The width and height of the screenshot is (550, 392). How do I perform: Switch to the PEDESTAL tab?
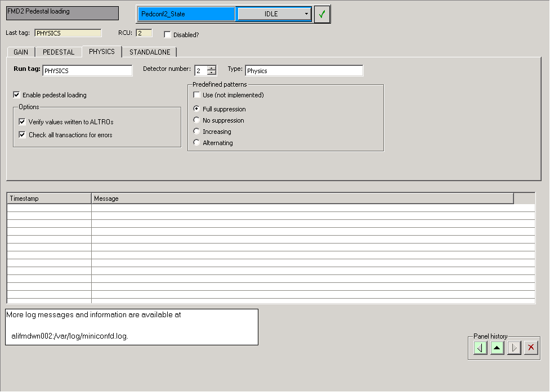coord(59,52)
